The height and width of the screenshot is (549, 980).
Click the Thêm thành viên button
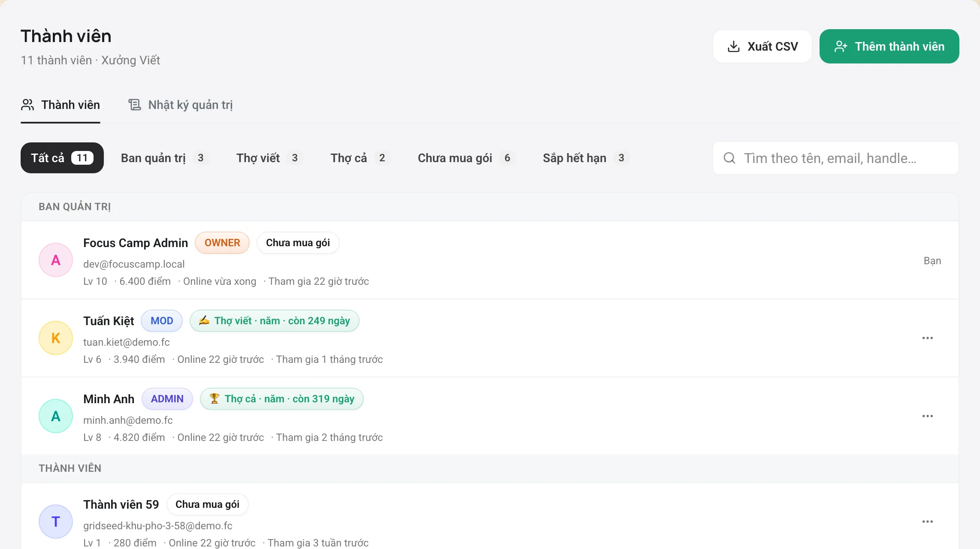pos(889,46)
